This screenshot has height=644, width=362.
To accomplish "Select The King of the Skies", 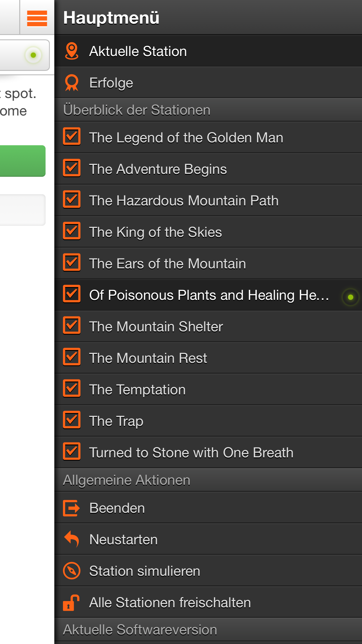I will [155, 232].
